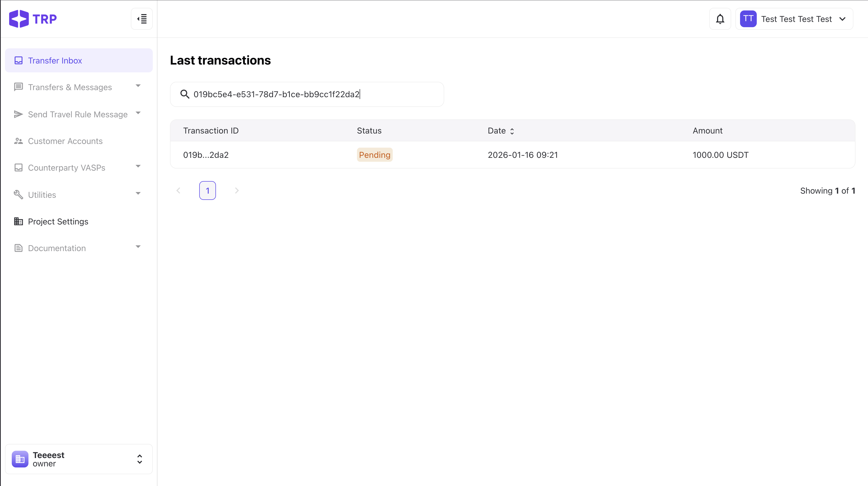This screenshot has width=868, height=486.
Task: Open the Test Test Test Test user dropdown
Action: (x=842, y=19)
